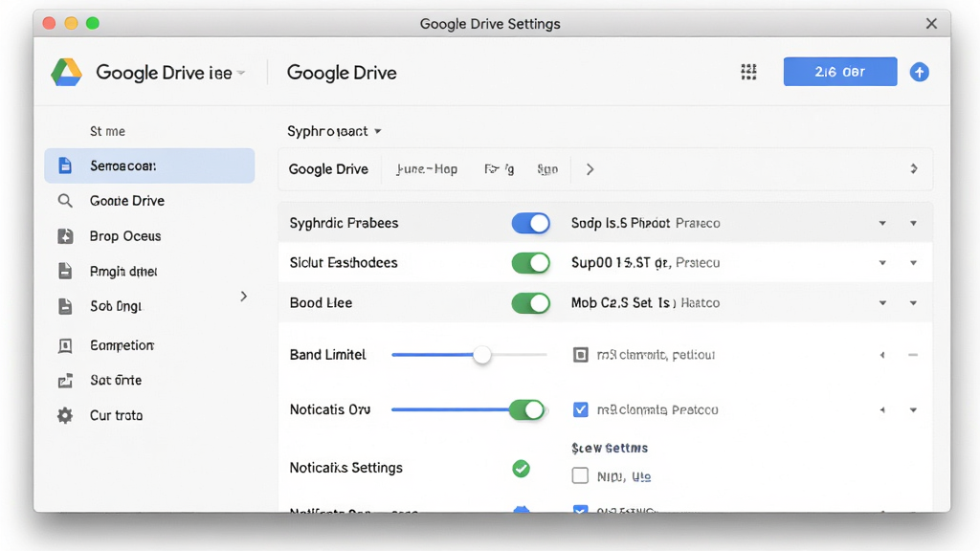Open first dropdown arrow in Syghrdic Prabees row
Image resolution: width=980 pixels, height=551 pixels.
(882, 223)
